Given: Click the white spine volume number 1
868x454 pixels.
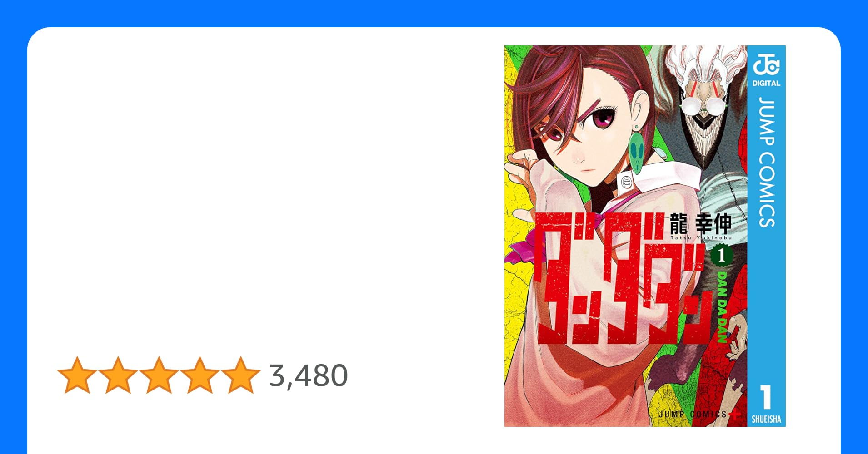Looking at the screenshot, I should (766, 397).
